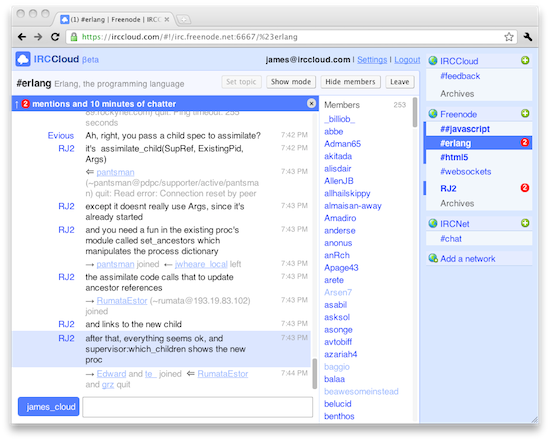Click the Edward joined link

tap(111, 374)
